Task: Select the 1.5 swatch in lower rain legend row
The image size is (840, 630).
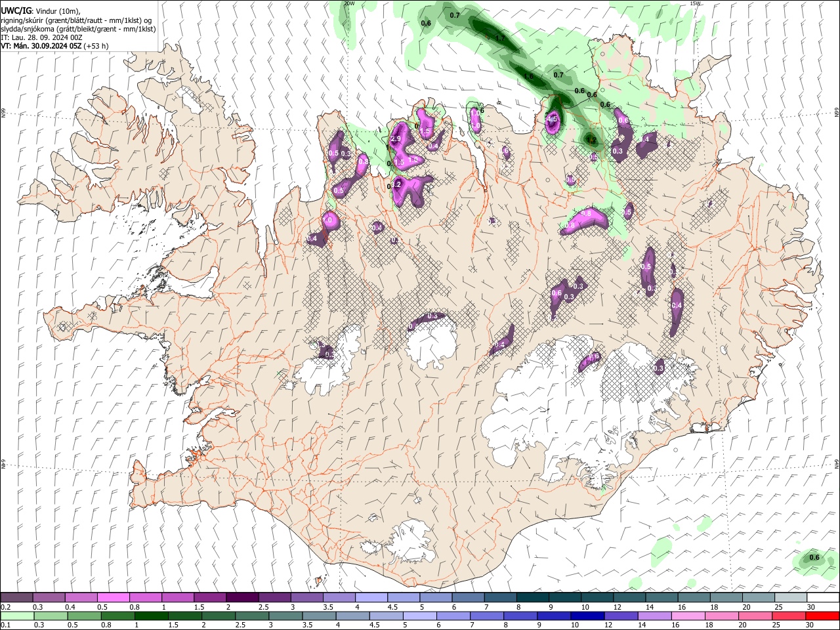Action: pos(184,616)
